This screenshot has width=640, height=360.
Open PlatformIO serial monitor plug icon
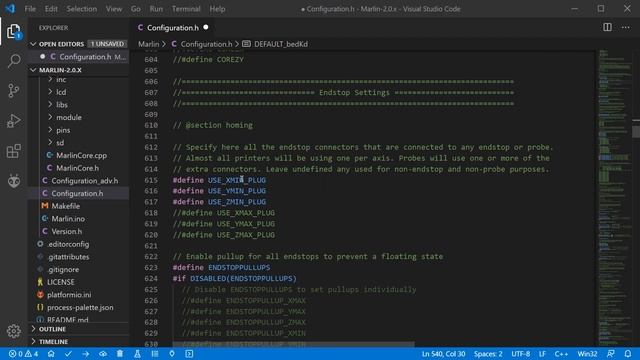click(172, 354)
